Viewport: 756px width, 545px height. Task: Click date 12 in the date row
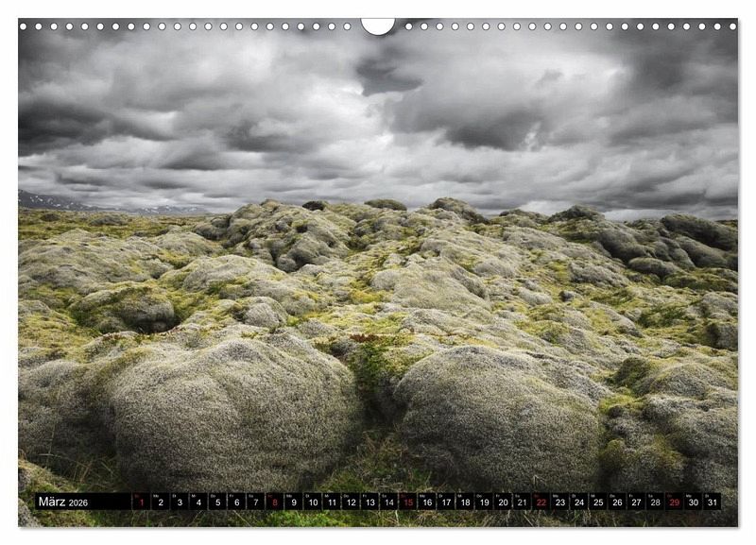click(x=351, y=502)
